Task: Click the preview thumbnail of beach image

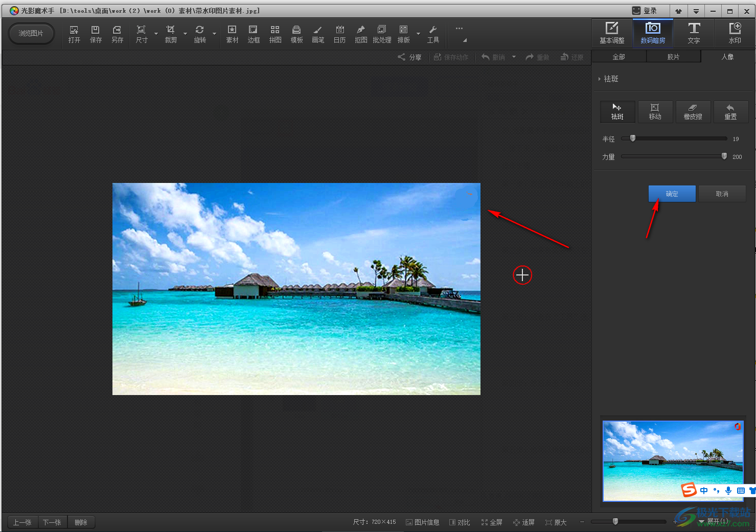Action: click(673, 461)
